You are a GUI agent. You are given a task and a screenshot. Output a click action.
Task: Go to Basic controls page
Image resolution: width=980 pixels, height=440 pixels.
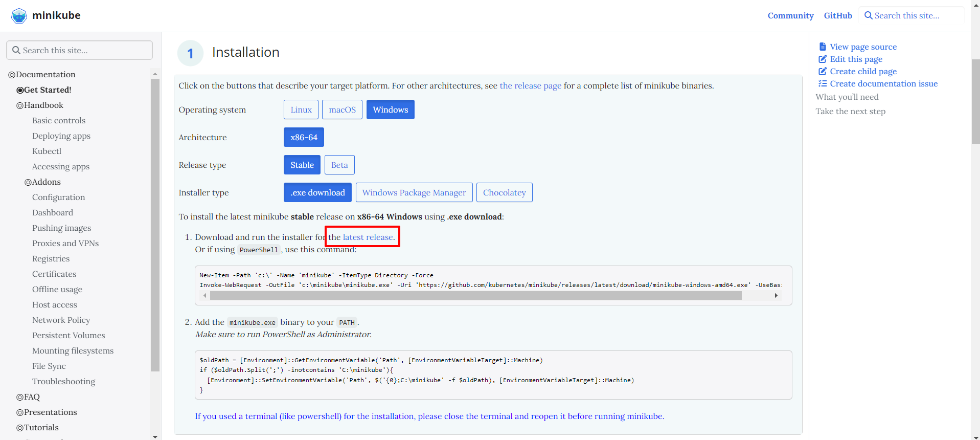coord(59,120)
